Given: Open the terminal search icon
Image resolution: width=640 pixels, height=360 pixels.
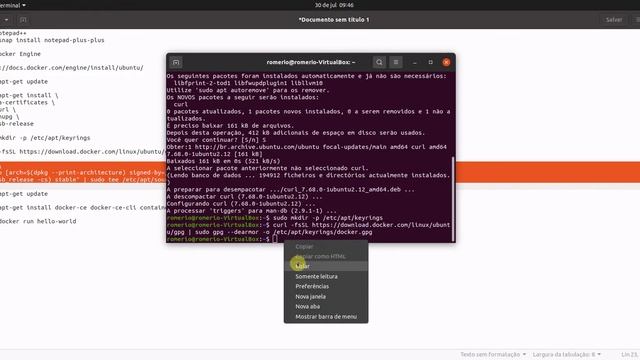Looking at the screenshot, I should point(379,62).
